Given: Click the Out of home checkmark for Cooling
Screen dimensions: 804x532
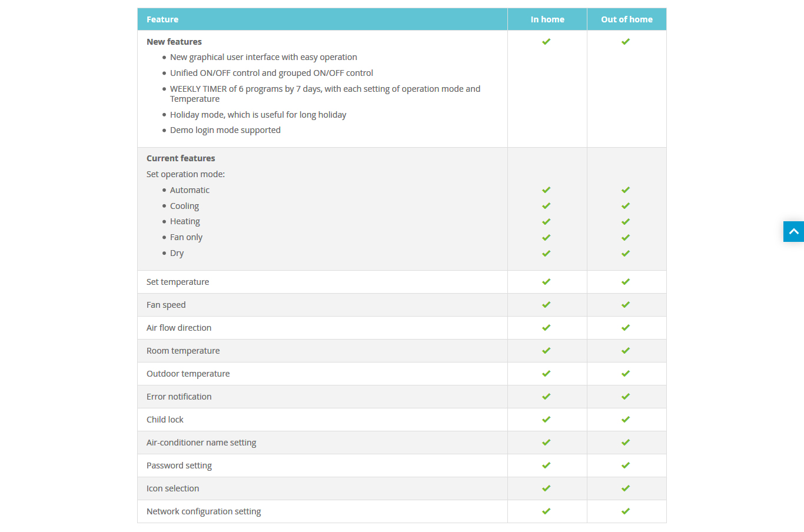Looking at the screenshot, I should click(x=626, y=206).
